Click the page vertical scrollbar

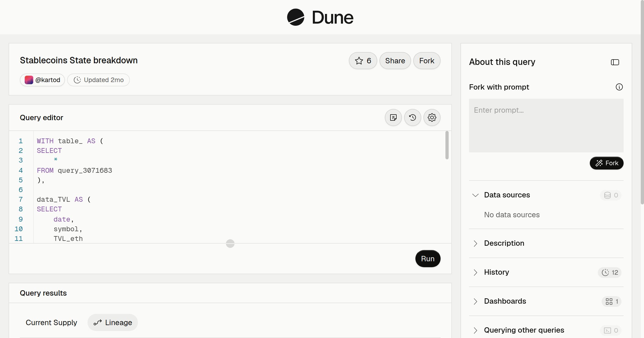click(642, 102)
